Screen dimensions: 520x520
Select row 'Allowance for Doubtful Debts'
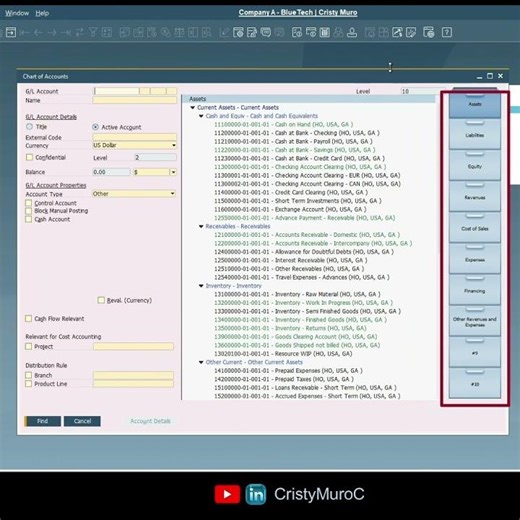tap(304, 252)
